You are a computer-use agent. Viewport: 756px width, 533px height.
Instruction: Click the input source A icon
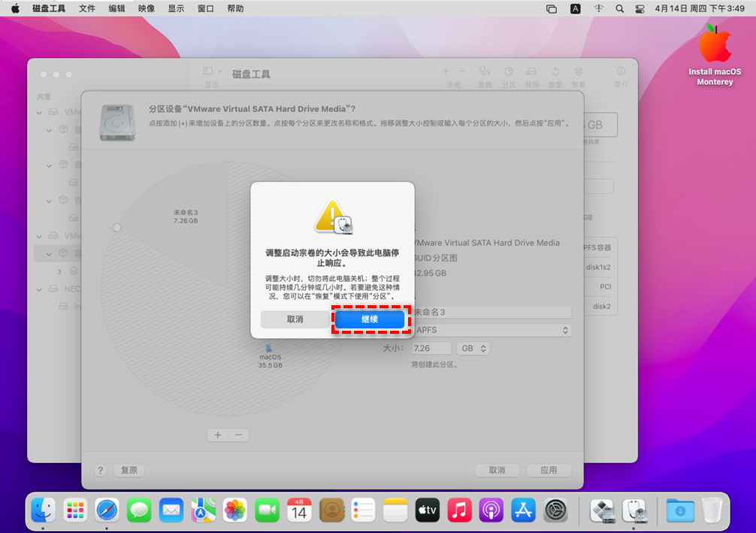(575, 9)
